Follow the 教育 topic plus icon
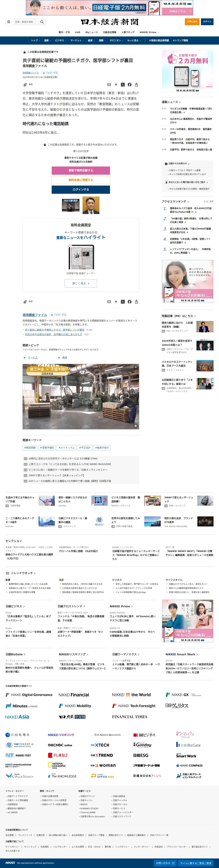 59,358
